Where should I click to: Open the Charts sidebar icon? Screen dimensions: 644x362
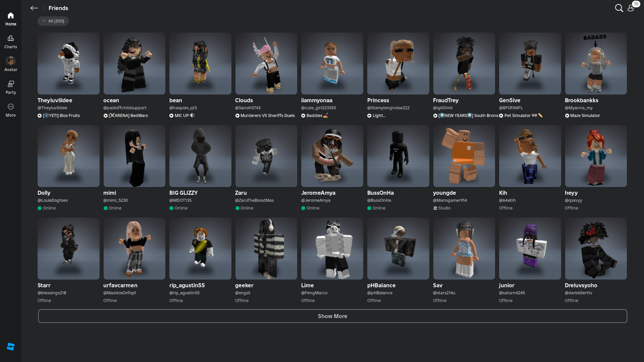coord(11,42)
